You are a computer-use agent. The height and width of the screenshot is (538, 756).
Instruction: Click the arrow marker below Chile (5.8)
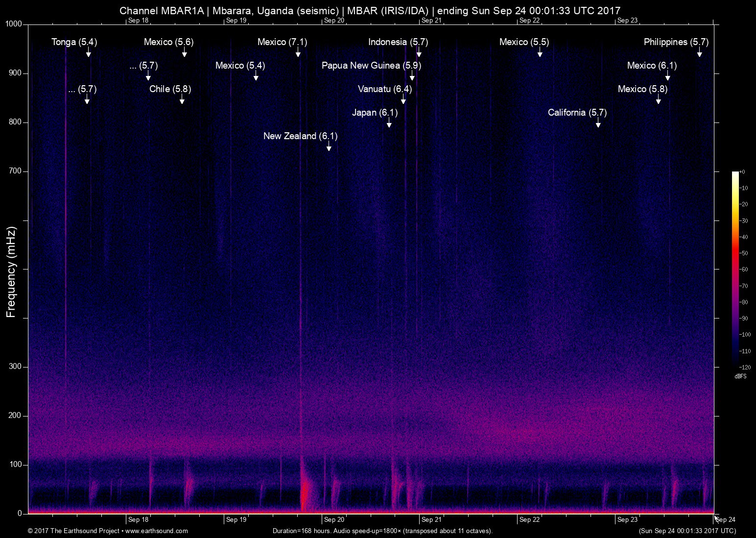182,100
